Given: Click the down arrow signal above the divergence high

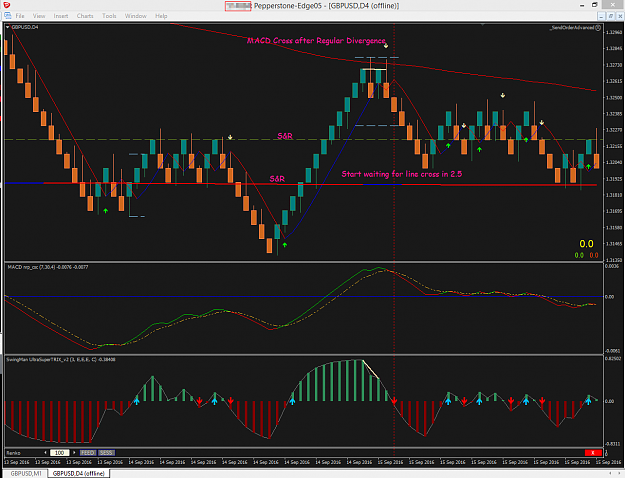Looking at the screenshot, I should click(x=386, y=46).
